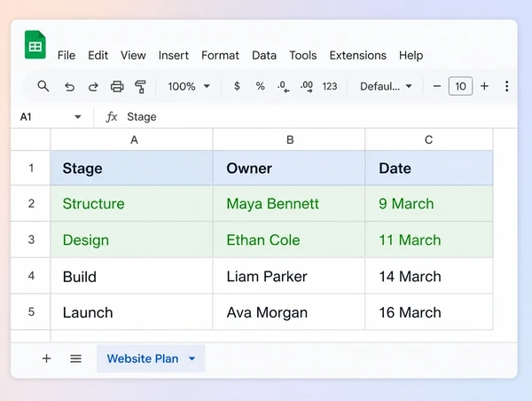The height and width of the screenshot is (401, 532).
Task: Increase decimal places
Action: click(x=307, y=87)
